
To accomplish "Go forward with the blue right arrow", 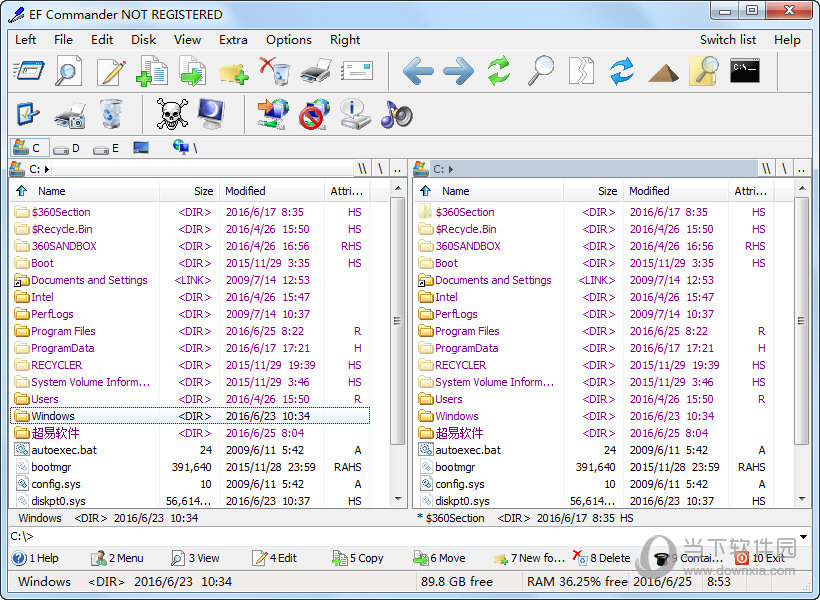I will pos(458,71).
